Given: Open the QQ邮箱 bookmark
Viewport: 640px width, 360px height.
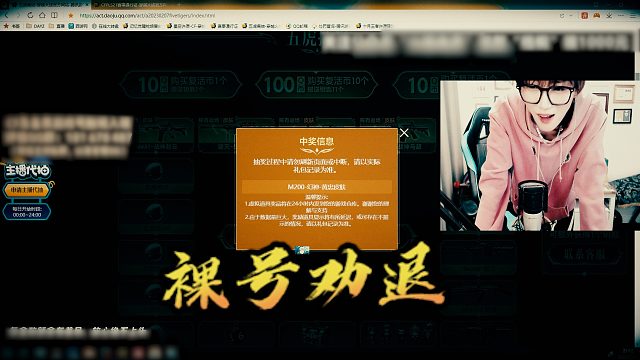Looking at the screenshot, I should pyautogui.click(x=297, y=26).
